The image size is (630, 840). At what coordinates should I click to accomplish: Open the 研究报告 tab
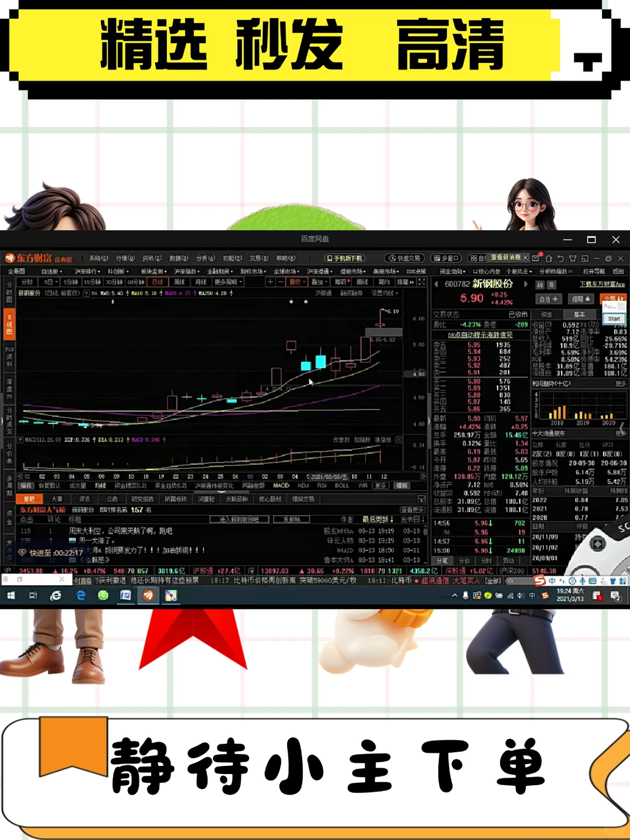point(142,499)
